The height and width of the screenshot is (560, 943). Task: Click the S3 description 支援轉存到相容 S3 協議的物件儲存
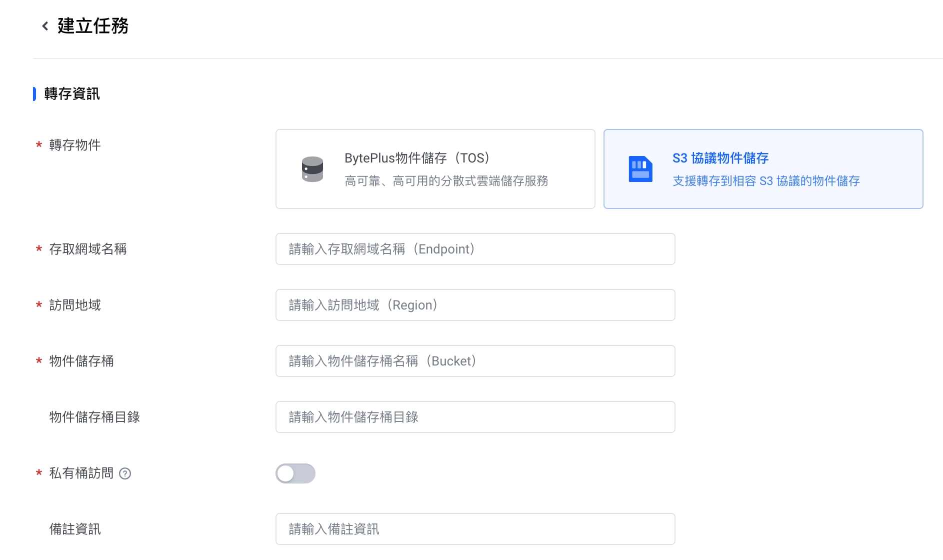point(766,181)
